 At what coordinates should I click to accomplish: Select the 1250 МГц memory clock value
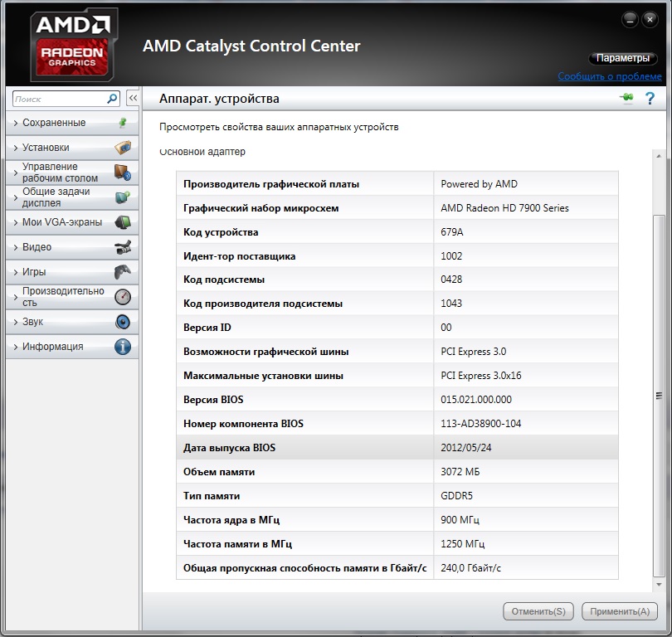click(462, 544)
